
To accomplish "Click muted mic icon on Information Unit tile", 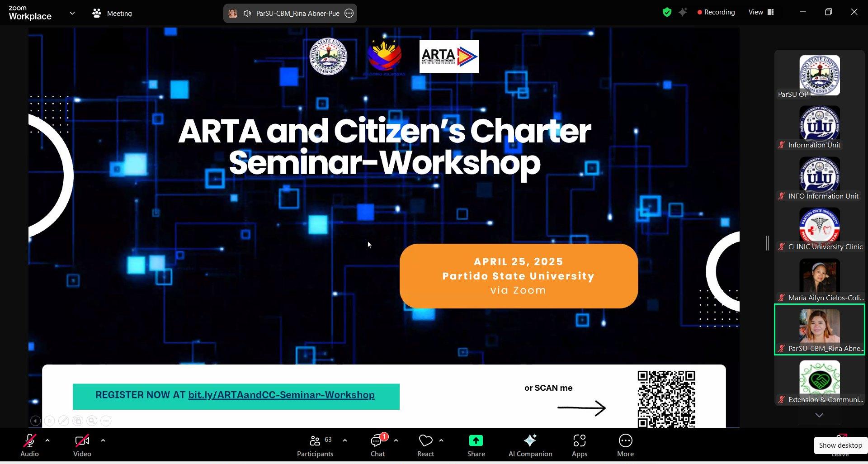I will (x=781, y=145).
